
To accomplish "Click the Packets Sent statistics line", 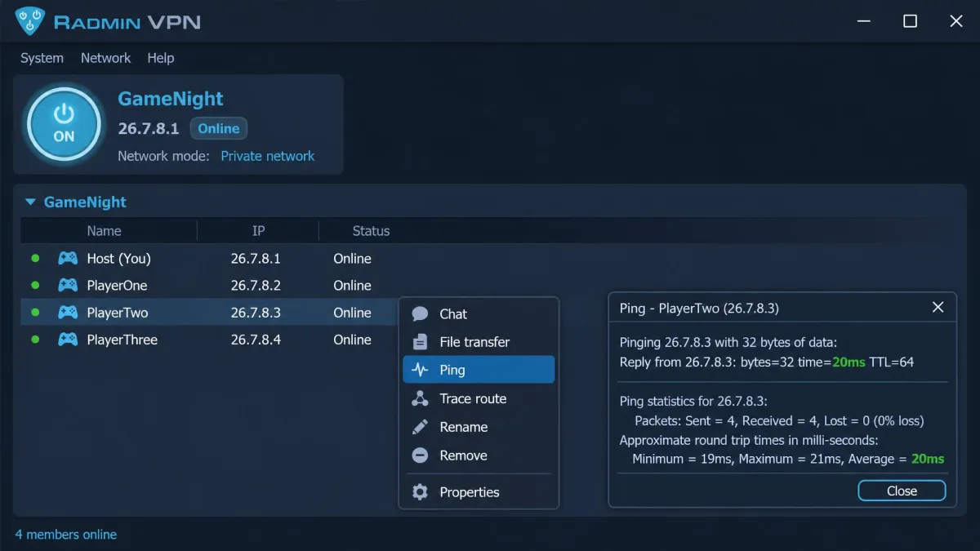I will pos(779,421).
